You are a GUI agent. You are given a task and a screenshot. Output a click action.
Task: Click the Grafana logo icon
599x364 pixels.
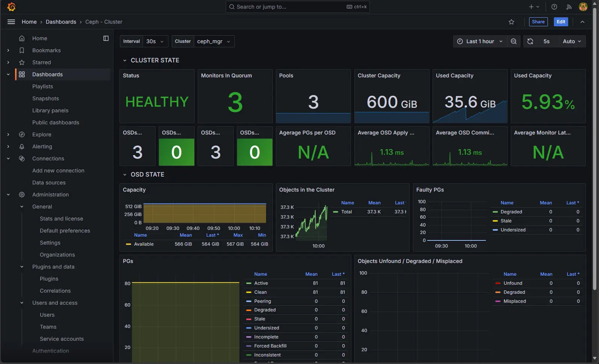pyautogui.click(x=11, y=7)
